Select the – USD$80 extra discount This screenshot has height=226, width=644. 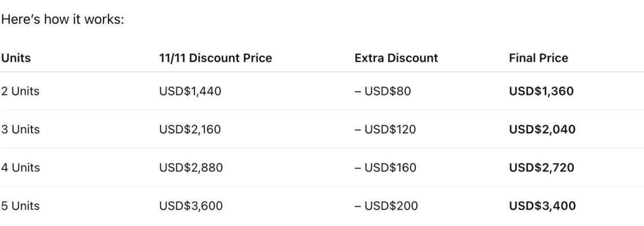382,91
